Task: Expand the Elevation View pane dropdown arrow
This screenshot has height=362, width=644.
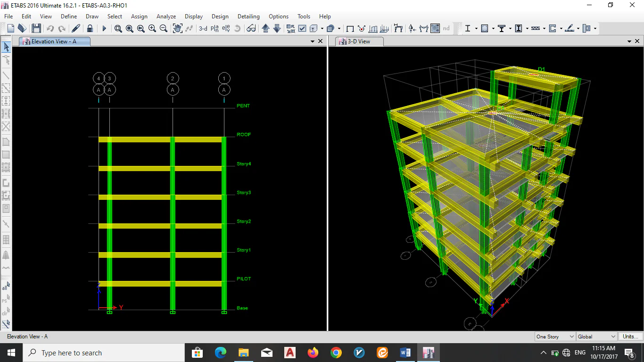Action: click(312, 41)
